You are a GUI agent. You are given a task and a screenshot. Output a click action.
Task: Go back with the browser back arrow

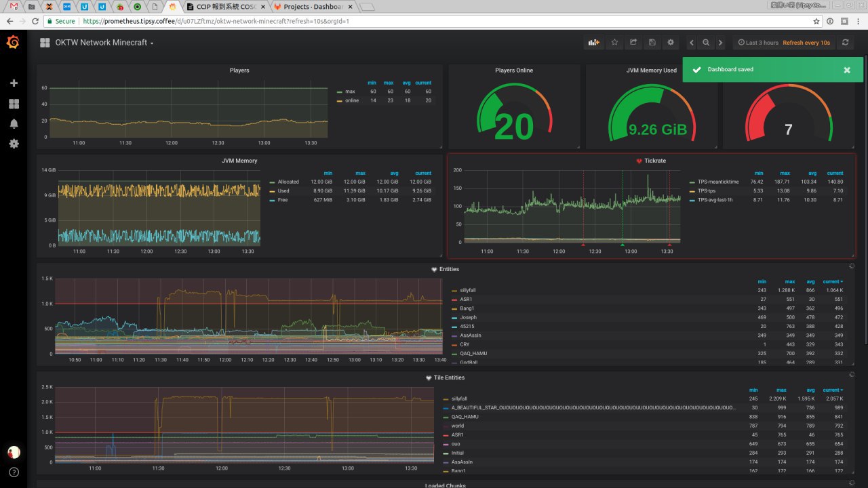[10, 21]
